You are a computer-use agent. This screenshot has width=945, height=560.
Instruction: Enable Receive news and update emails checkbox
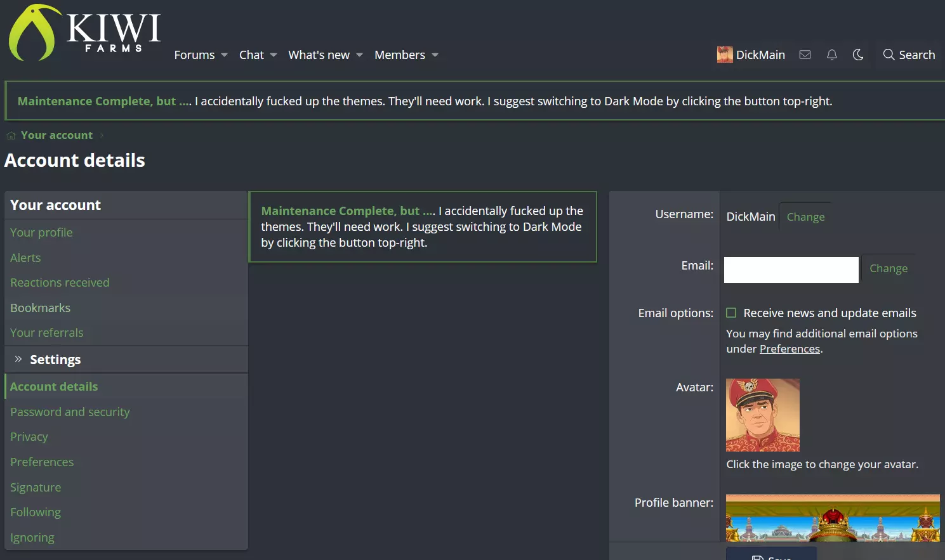[731, 313]
